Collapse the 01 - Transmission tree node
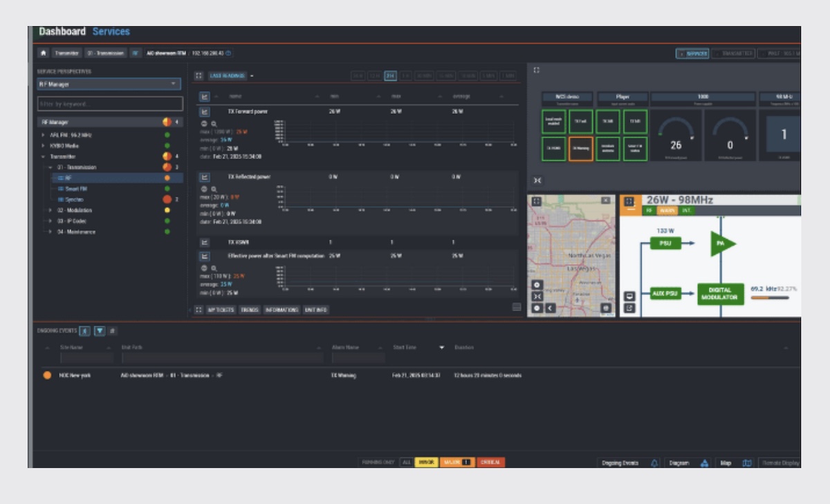Screen dimensions: 830x504 pos(50,167)
